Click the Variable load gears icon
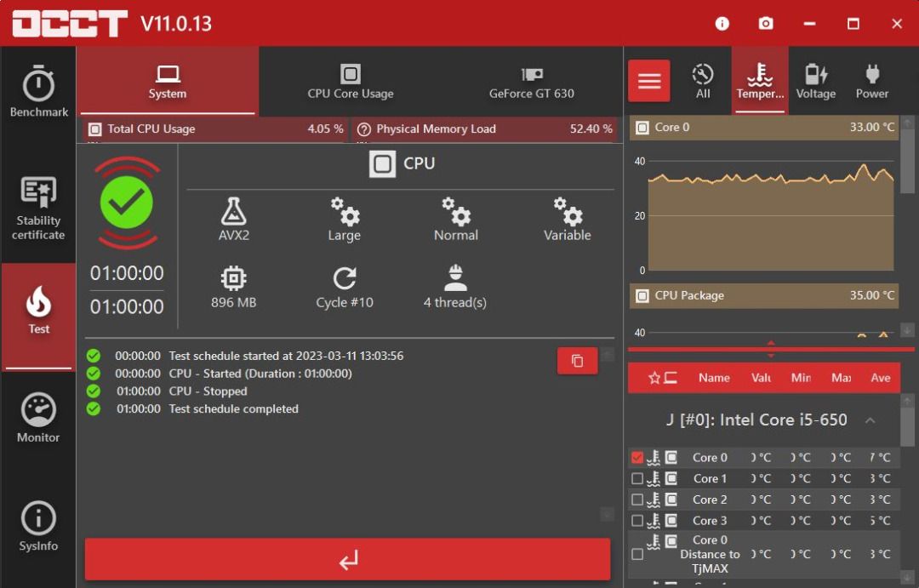 [568, 212]
